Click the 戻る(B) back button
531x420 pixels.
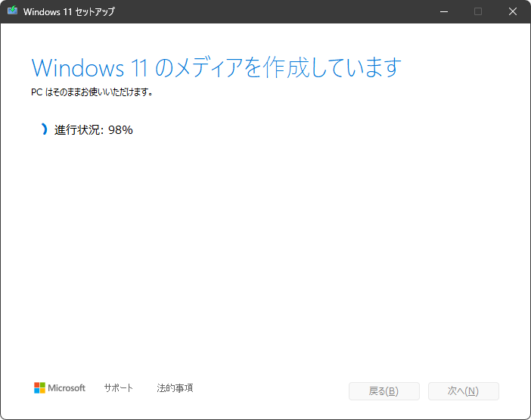[x=384, y=391]
